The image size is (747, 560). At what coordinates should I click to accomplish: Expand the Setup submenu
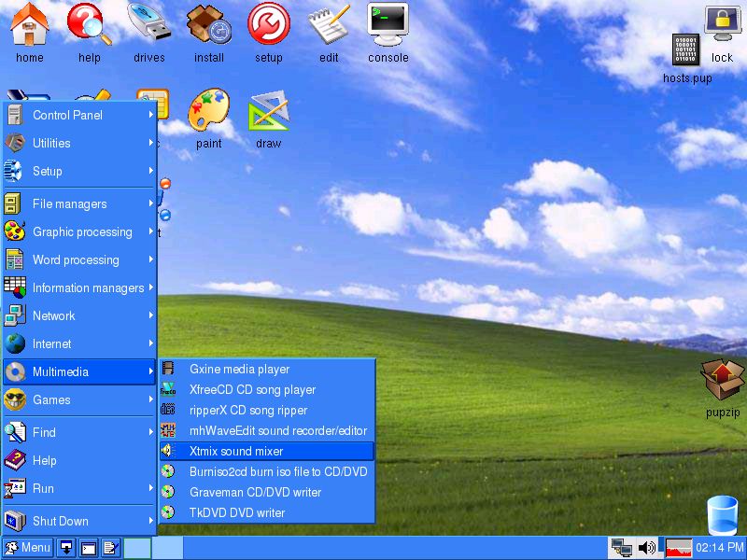click(x=79, y=171)
